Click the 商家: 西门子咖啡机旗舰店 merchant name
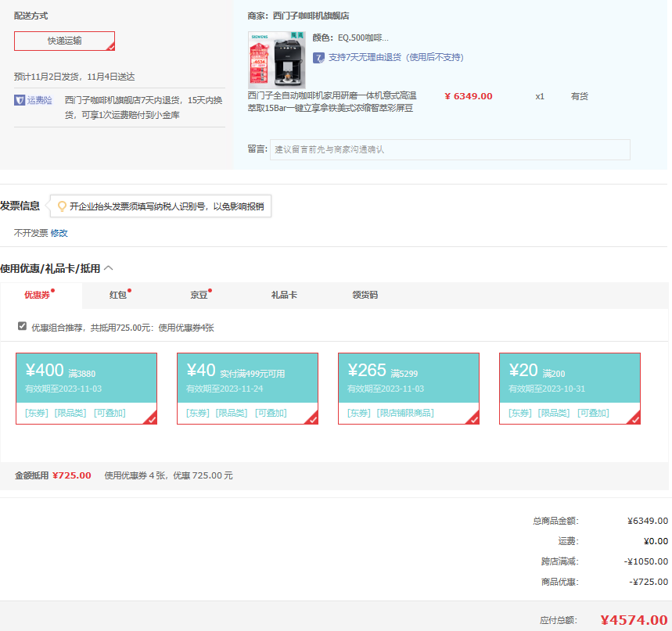This screenshot has width=672, height=631. point(298,16)
